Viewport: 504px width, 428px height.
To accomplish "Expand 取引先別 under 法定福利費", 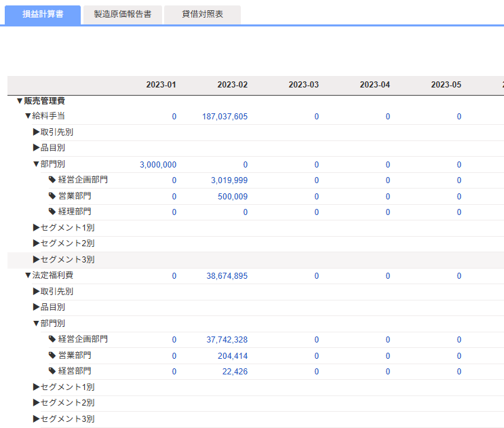I will tap(37, 292).
